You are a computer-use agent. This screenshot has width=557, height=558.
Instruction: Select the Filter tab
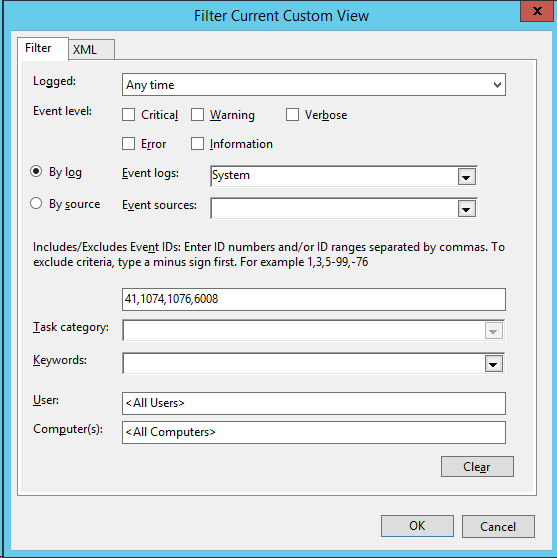point(43,48)
